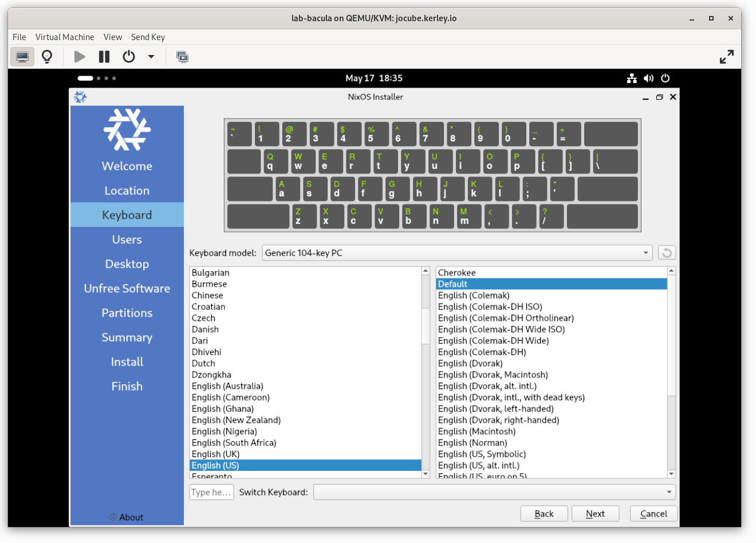Open the Send Key menu
Viewport: 756px width, 543px height.
(148, 37)
